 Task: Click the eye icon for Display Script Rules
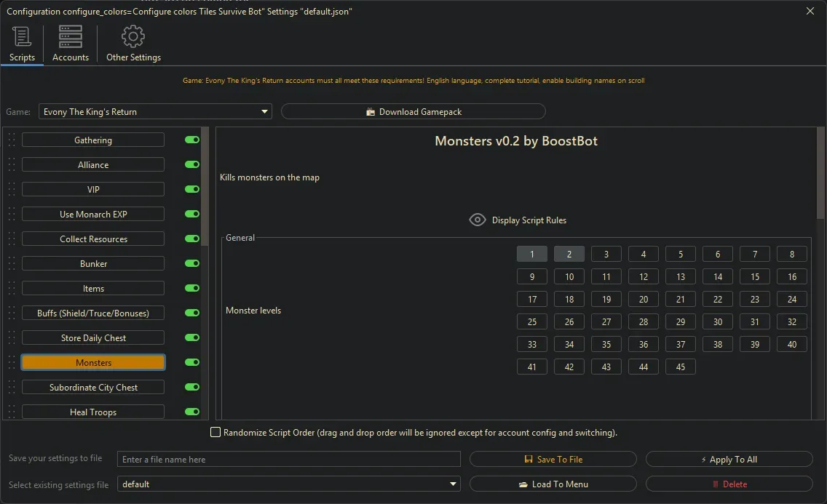point(477,220)
